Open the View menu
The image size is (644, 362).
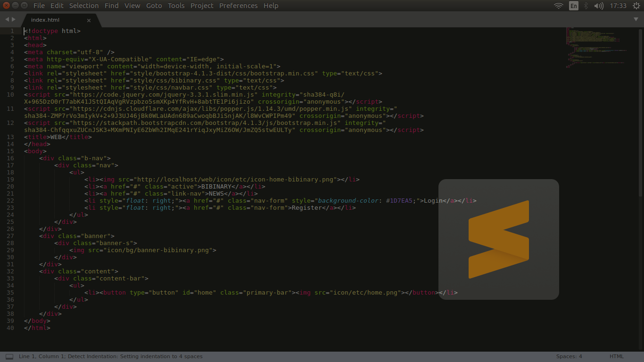click(x=132, y=5)
